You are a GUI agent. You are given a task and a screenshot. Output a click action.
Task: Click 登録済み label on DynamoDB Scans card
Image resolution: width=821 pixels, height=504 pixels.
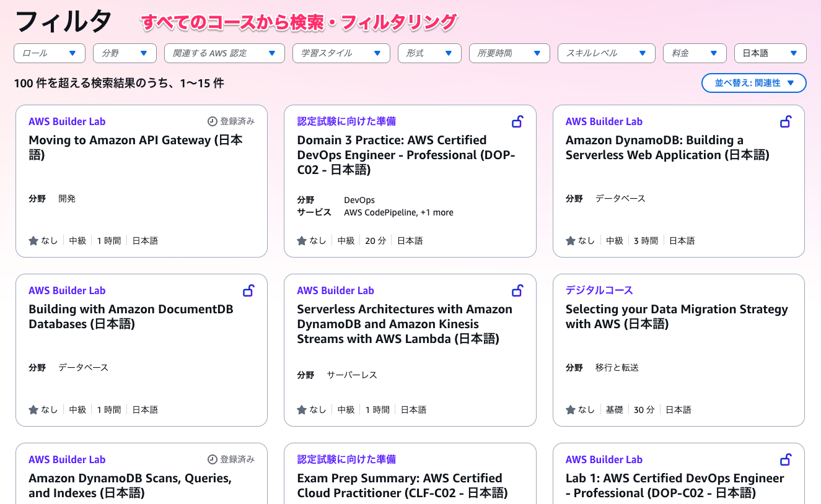(x=237, y=459)
